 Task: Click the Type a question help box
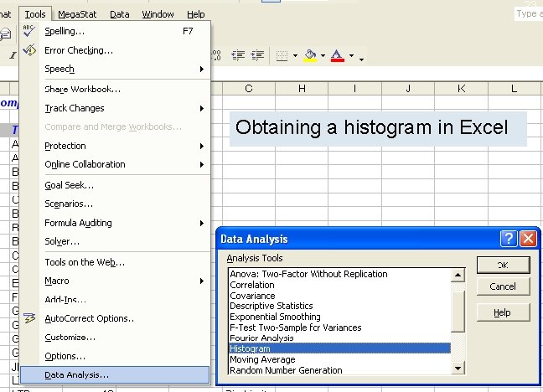pyautogui.click(x=529, y=14)
